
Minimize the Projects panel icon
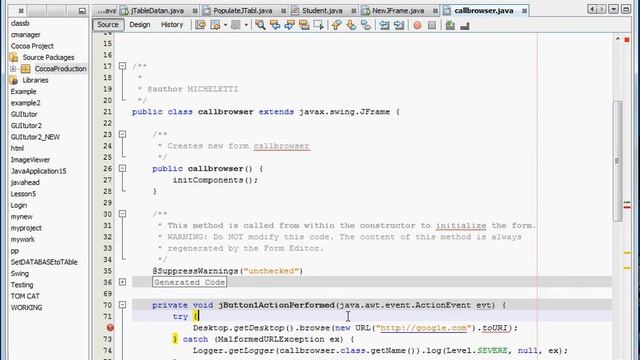[x=82, y=11]
